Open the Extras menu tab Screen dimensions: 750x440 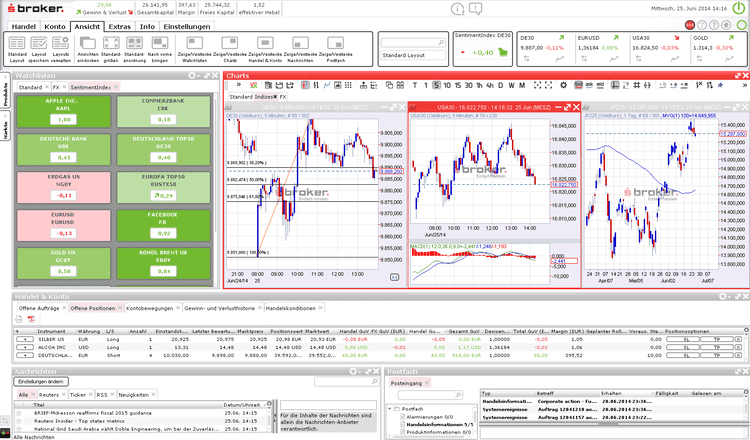tap(120, 27)
